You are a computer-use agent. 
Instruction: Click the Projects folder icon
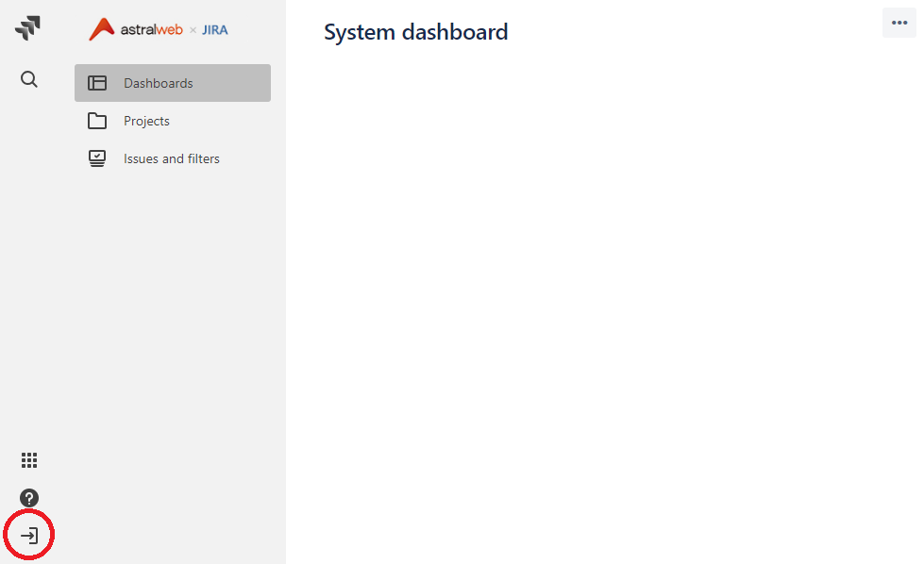[x=97, y=121]
